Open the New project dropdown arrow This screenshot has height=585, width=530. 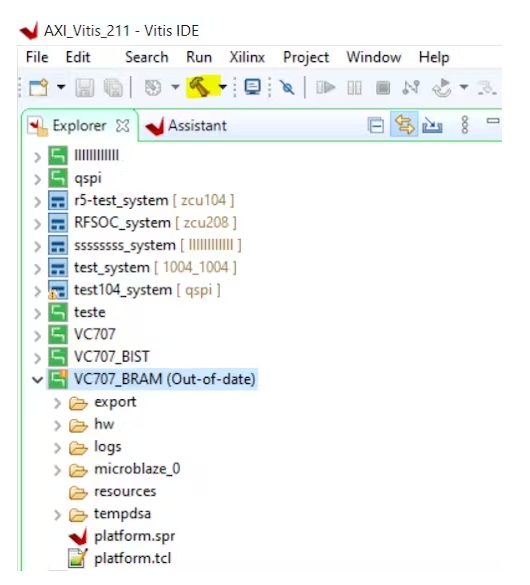point(61,87)
